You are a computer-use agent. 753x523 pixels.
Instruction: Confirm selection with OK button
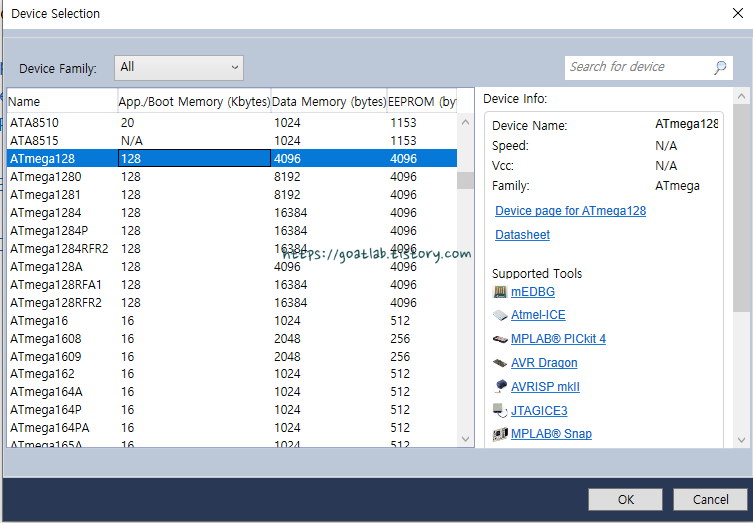tap(625, 499)
